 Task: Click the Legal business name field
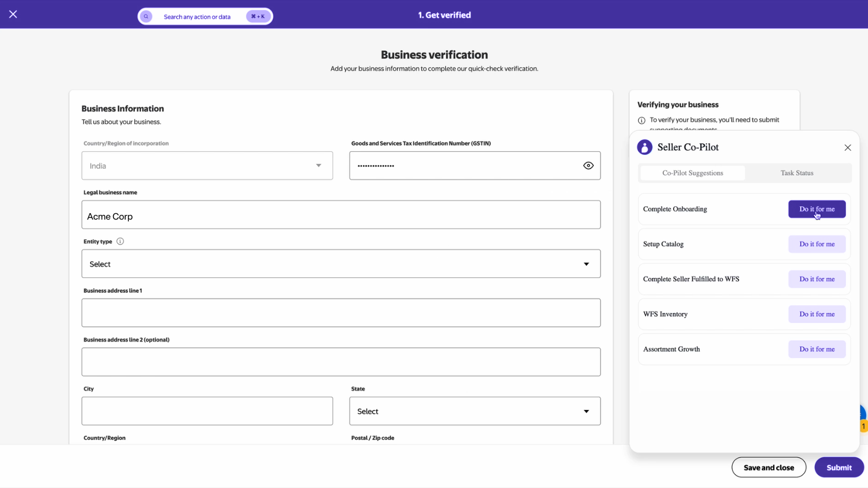pyautogui.click(x=341, y=215)
